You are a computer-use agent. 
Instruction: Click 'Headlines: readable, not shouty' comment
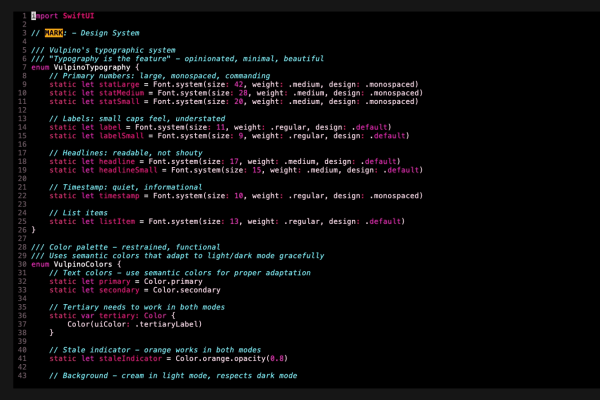click(126, 153)
